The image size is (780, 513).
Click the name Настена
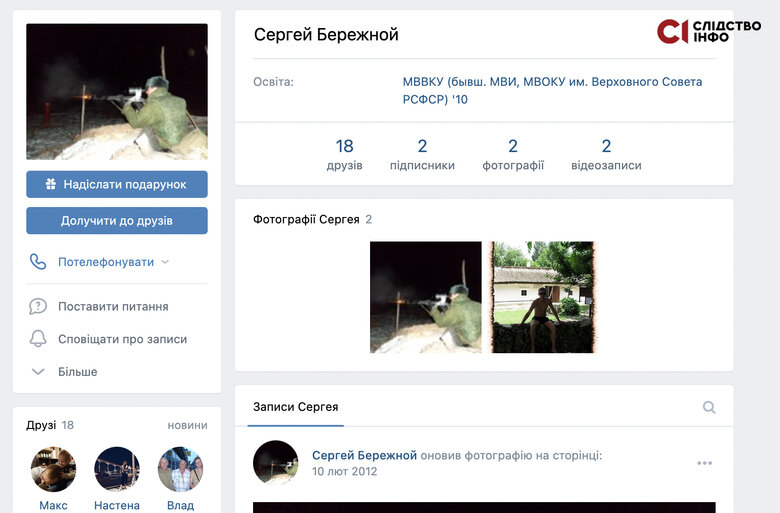coord(117,506)
